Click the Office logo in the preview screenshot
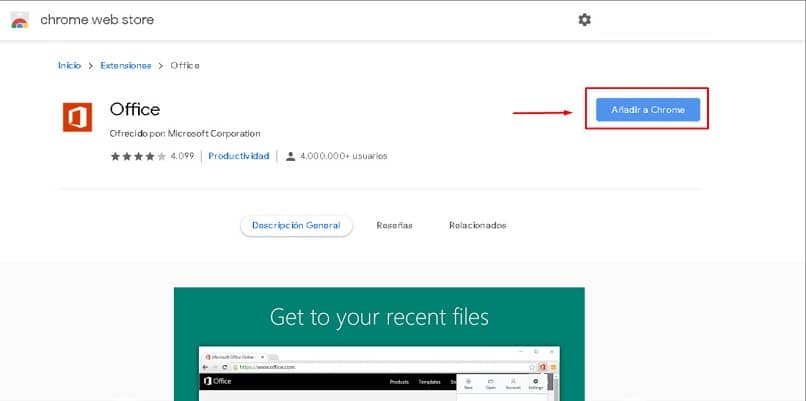The image size is (806, 401). (217, 381)
